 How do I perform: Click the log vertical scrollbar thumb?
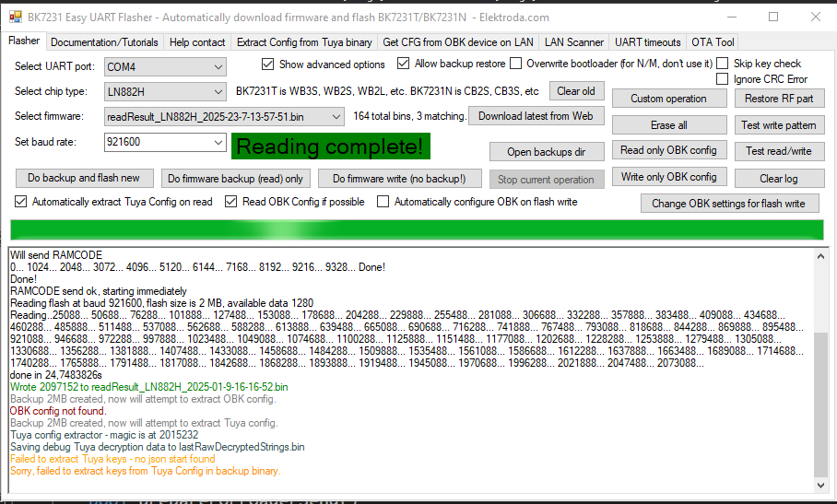pyautogui.click(x=820, y=404)
